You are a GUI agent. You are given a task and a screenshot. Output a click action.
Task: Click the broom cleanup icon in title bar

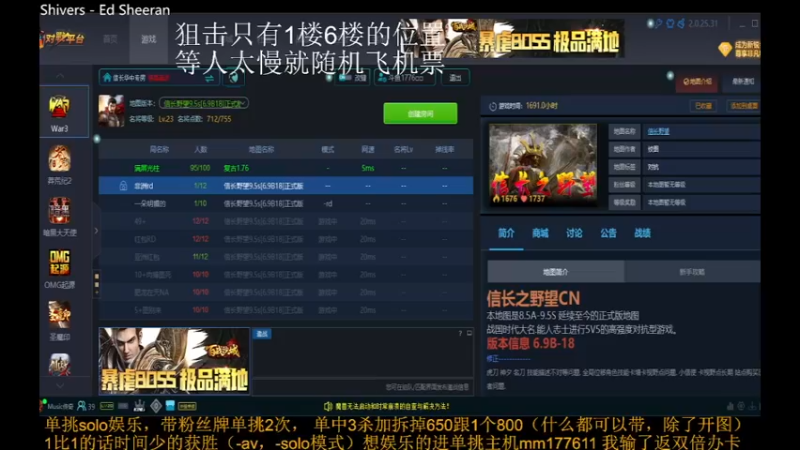click(x=681, y=23)
